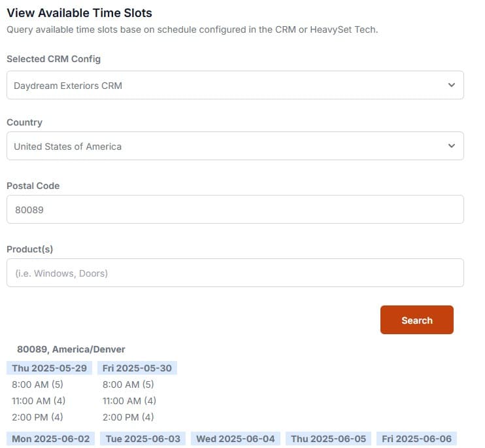
Task: Select the Thu 2025-05-29 date header
Action: [x=49, y=368]
